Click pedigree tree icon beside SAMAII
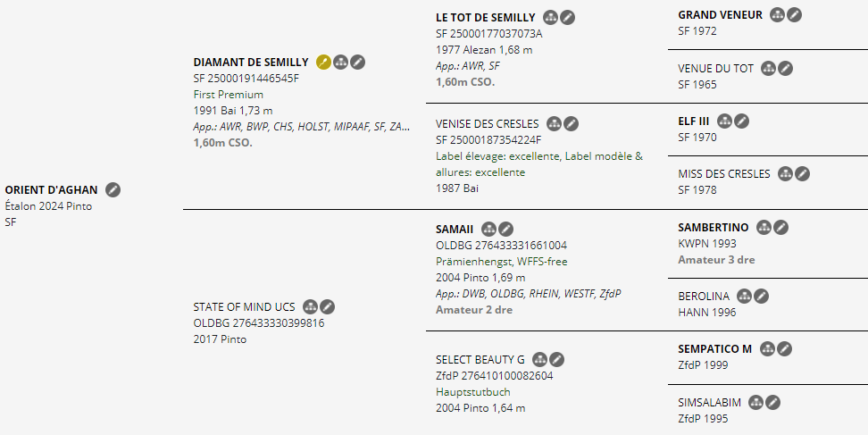Viewport: 868px width, 435px height. 488,230
